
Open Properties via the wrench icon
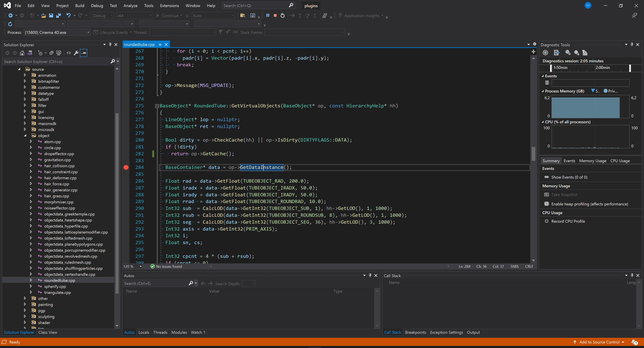click(x=76, y=53)
